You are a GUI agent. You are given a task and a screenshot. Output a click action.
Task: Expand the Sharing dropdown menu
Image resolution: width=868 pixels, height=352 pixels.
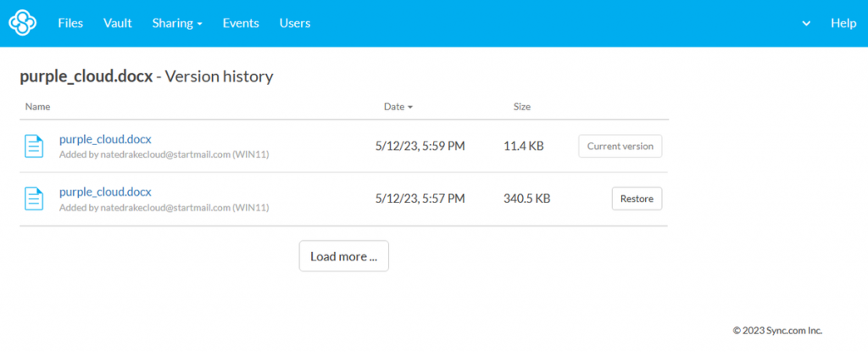click(177, 23)
